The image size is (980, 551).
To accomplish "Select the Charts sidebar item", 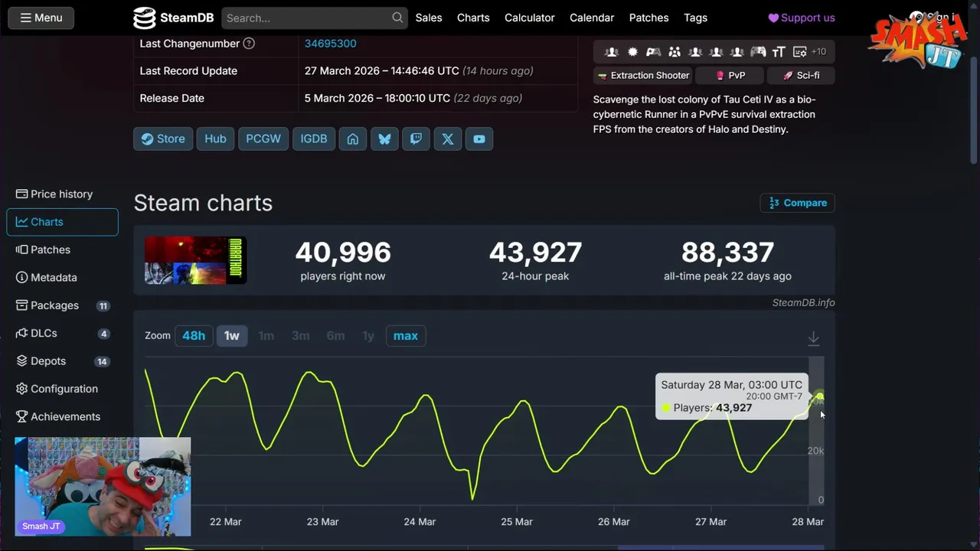I will tap(62, 222).
